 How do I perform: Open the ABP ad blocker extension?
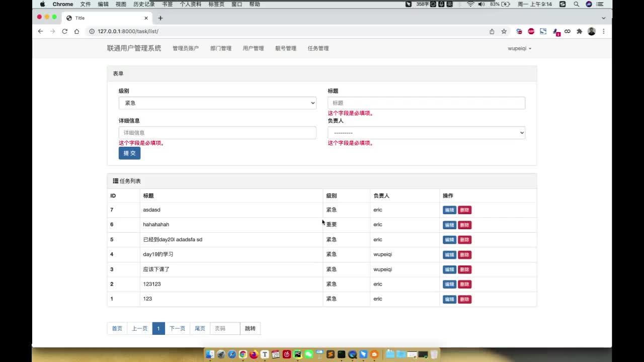[x=531, y=31]
